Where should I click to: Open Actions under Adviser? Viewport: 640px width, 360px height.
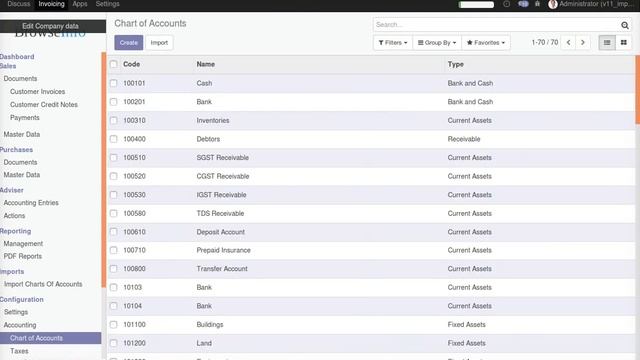14,216
